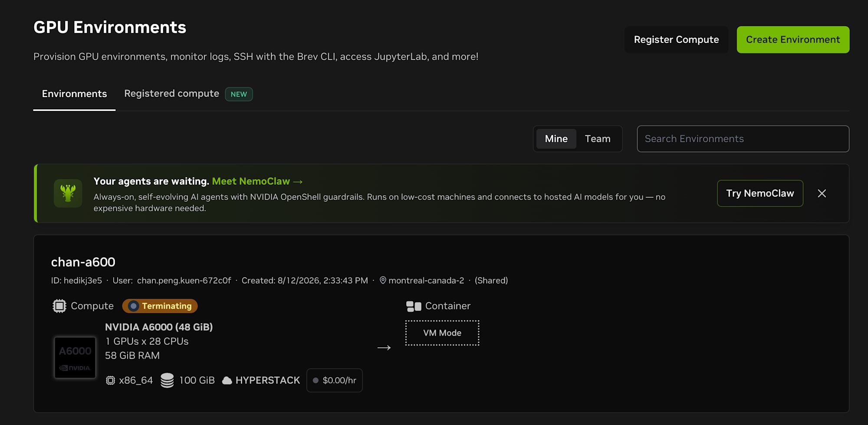
Task: Click the Hyperstack cloud icon
Action: [x=227, y=381]
